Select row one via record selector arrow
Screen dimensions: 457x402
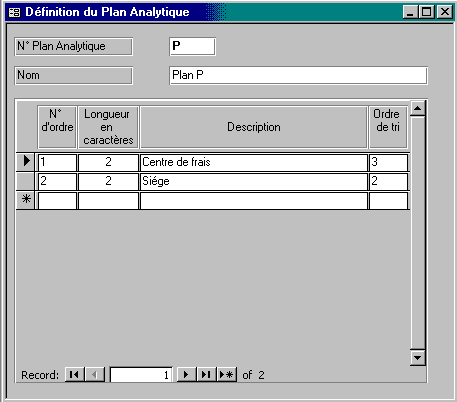point(25,162)
